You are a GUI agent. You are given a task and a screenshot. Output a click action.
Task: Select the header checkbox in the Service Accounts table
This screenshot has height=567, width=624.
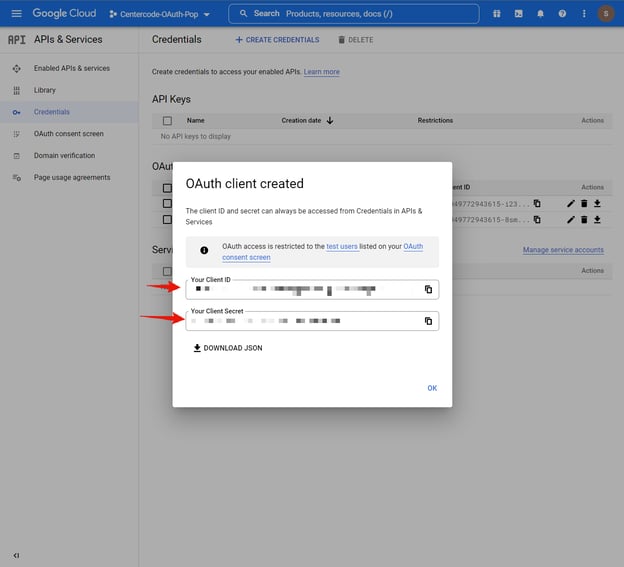click(167, 271)
